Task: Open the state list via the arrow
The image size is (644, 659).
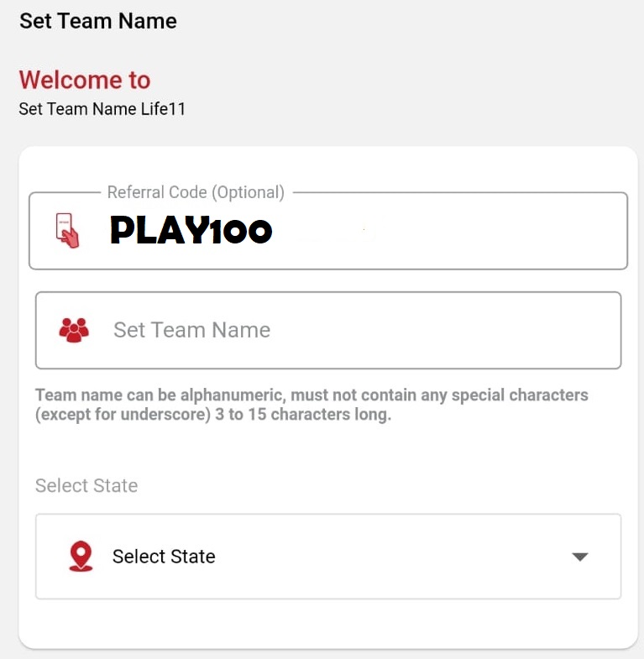Action: point(580,557)
